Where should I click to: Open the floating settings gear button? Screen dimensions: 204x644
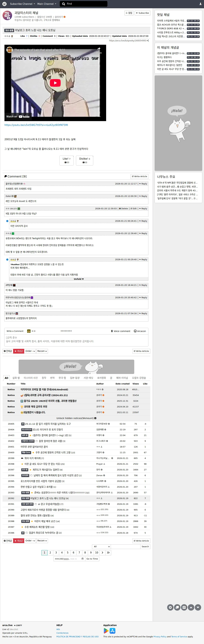(170, 607)
